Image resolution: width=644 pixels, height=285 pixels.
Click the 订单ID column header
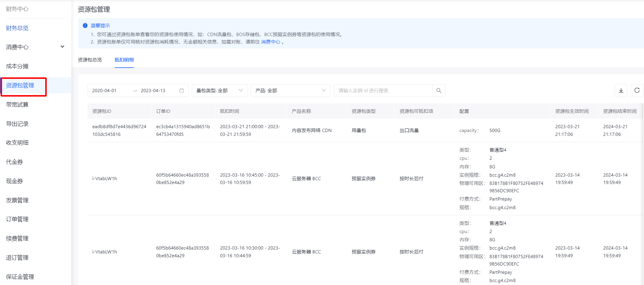coord(163,111)
